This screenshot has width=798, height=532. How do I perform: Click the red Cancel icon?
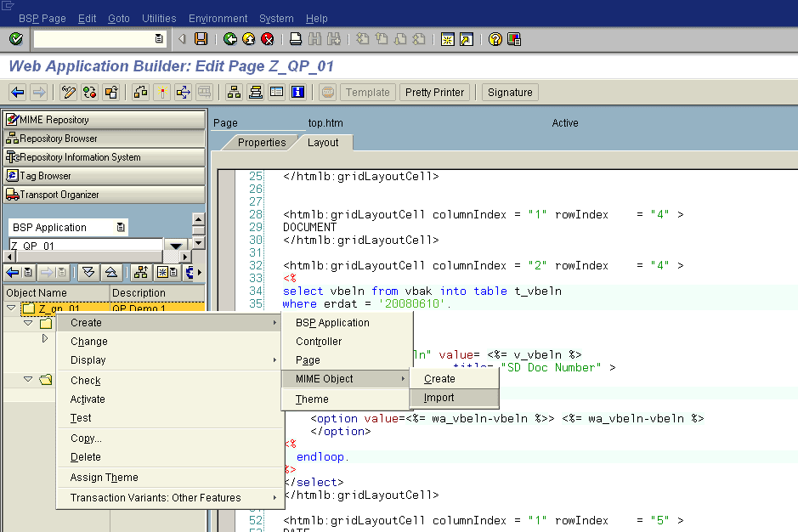click(268, 39)
